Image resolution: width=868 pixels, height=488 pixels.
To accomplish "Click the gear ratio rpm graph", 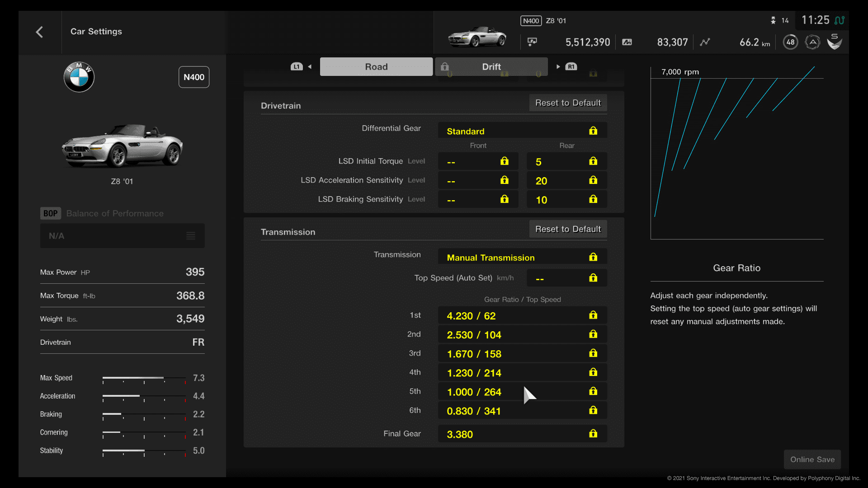I will pos(737,153).
